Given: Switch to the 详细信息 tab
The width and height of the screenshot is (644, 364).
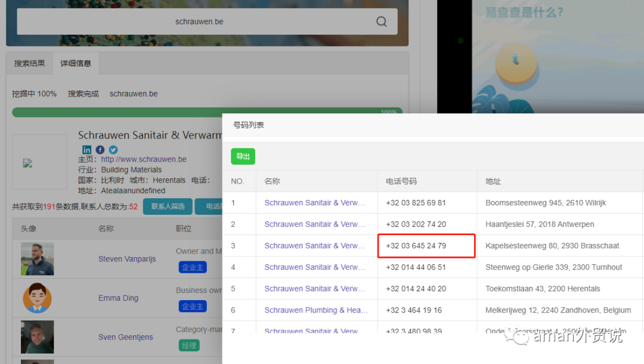Looking at the screenshot, I should pyautogui.click(x=76, y=63).
